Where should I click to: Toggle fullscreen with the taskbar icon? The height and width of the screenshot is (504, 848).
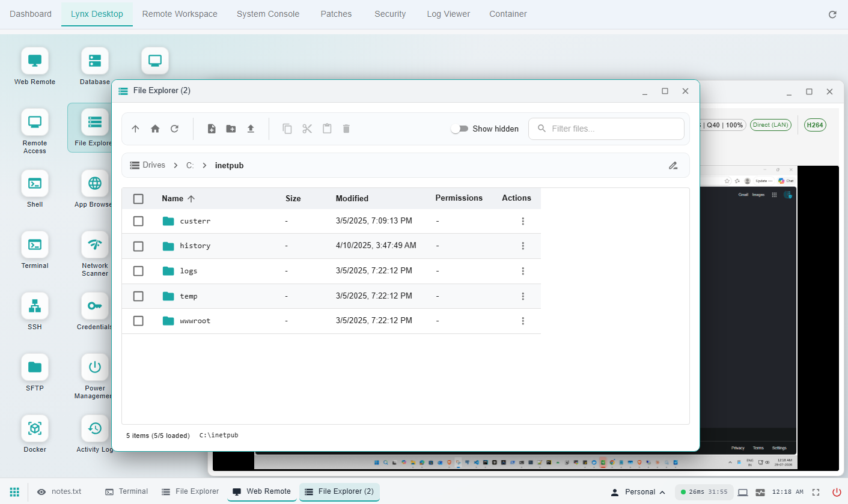coord(816,492)
